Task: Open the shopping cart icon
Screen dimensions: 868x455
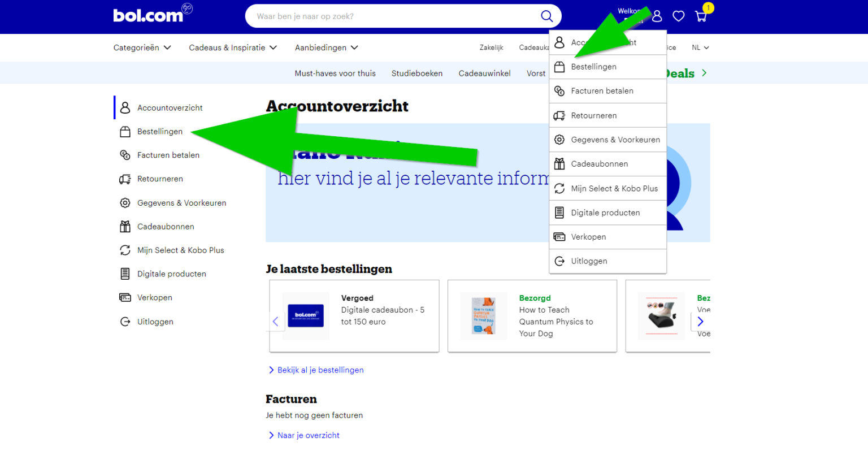Action: (x=701, y=16)
